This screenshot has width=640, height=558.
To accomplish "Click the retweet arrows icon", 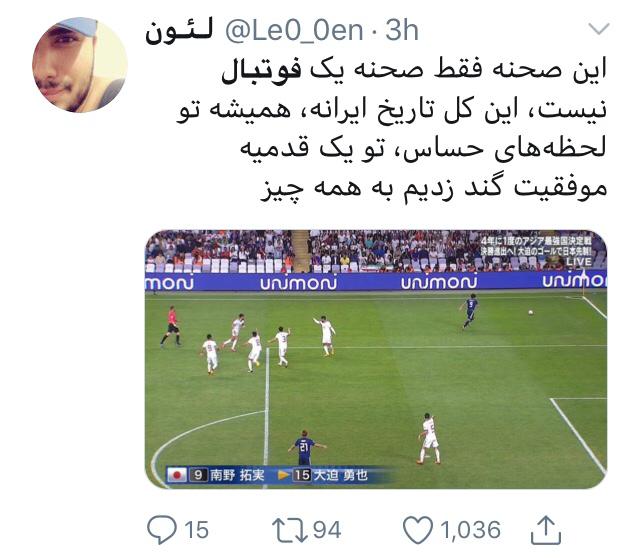I will [290, 530].
